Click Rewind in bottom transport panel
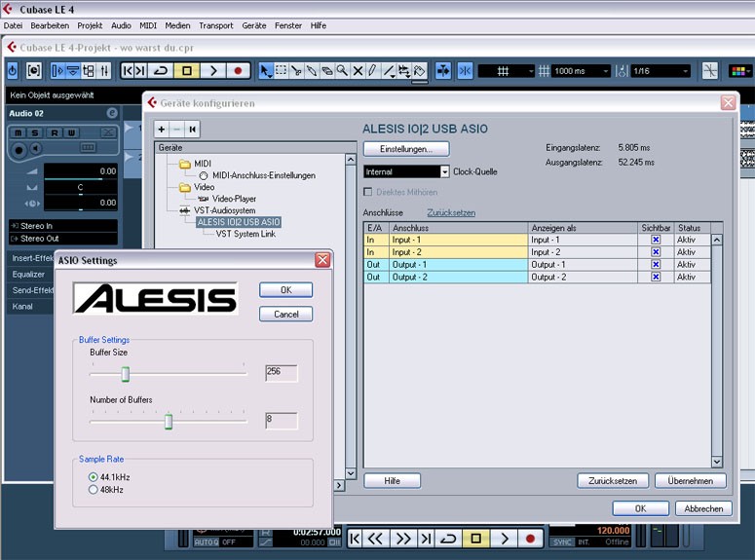Viewport: 755px width, 560px height. click(375, 539)
